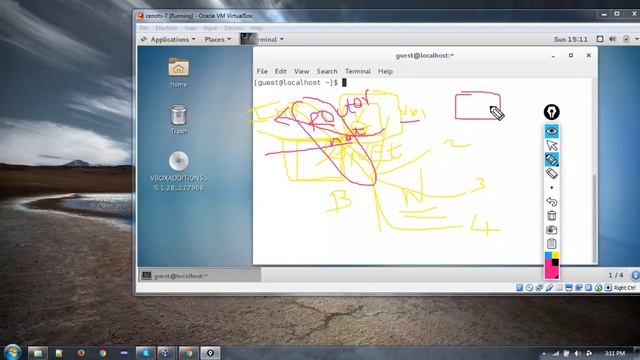Viewport: 640px width, 360px height.
Task: Click the Sun 15:11 clock in the panel
Action: pyautogui.click(x=571, y=39)
